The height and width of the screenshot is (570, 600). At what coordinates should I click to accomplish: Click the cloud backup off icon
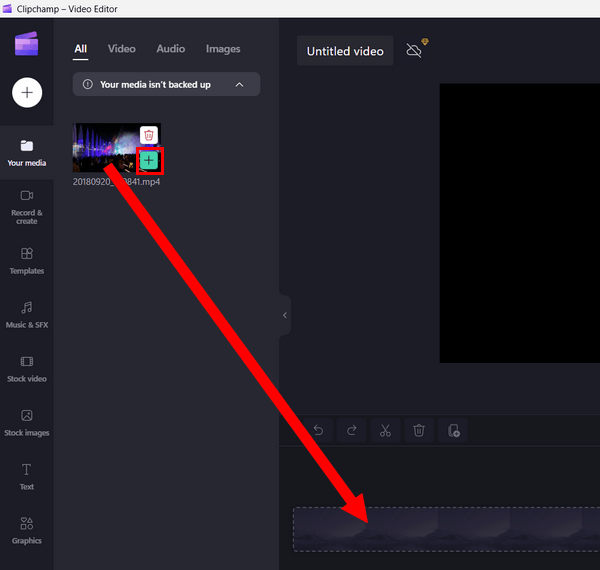click(x=414, y=50)
